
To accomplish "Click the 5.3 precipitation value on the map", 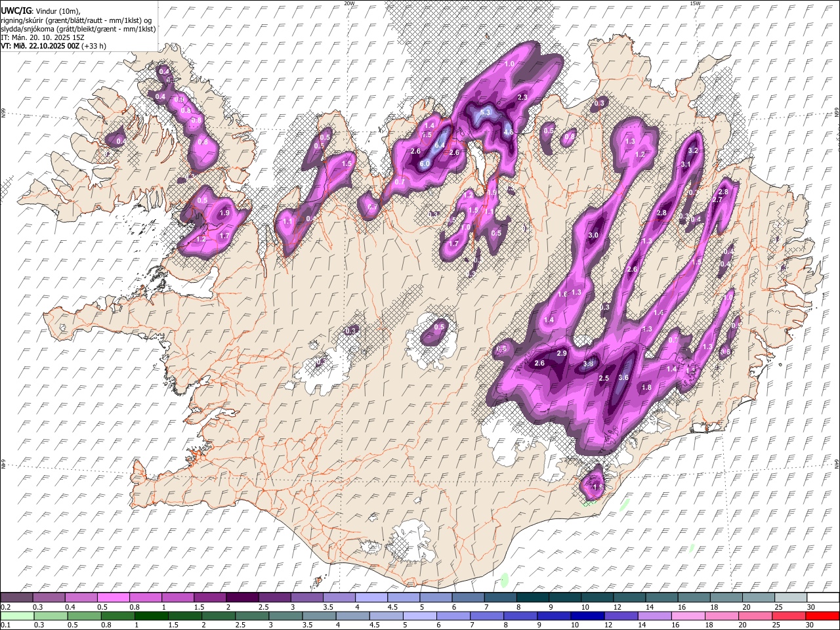I will [x=486, y=112].
